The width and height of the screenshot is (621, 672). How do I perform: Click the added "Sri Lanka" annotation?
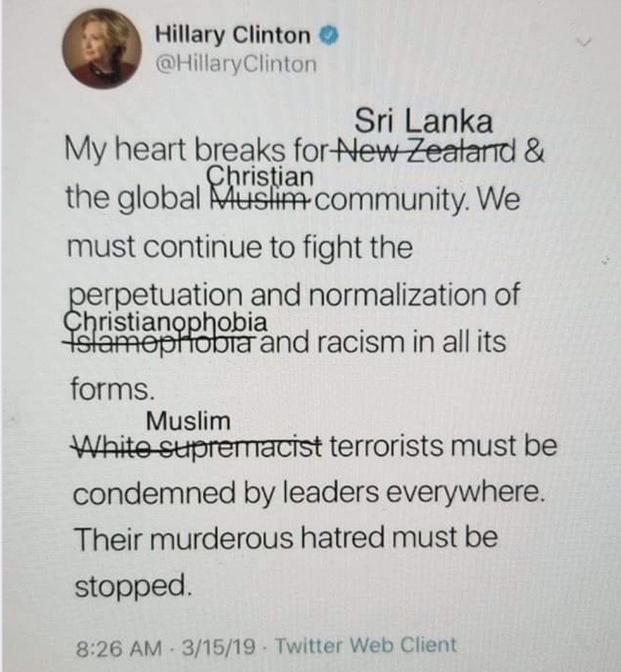coord(423,121)
